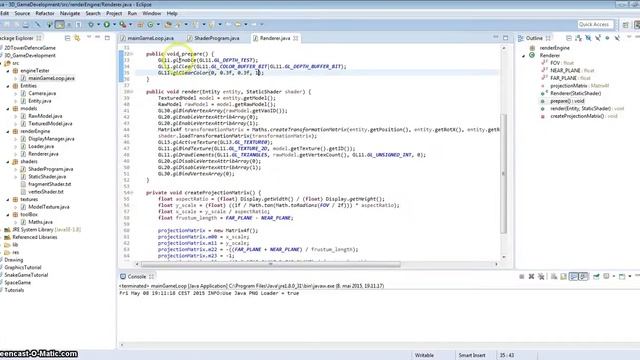Toggle Hide Non-Public Members in Outline

pyautogui.click(x=607, y=38)
